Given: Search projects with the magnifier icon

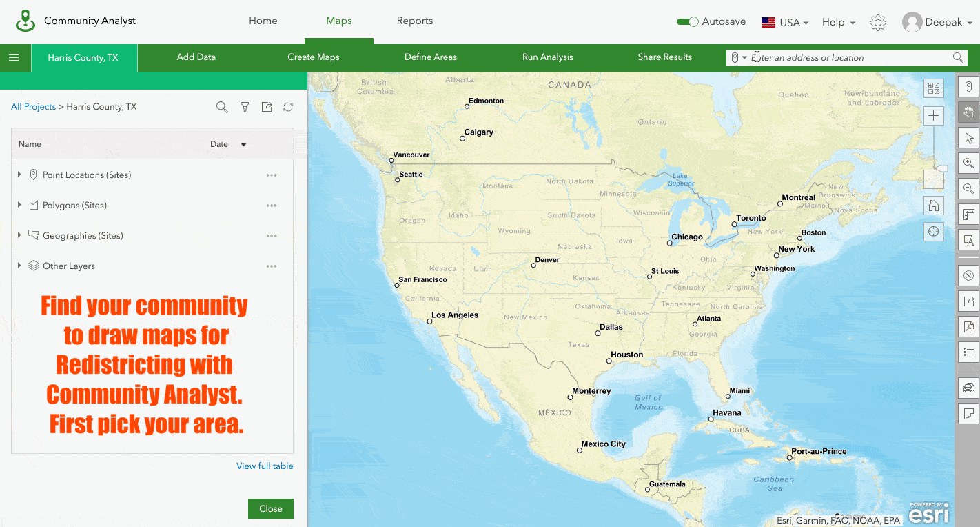Looking at the screenshot, I should point(222,107).
